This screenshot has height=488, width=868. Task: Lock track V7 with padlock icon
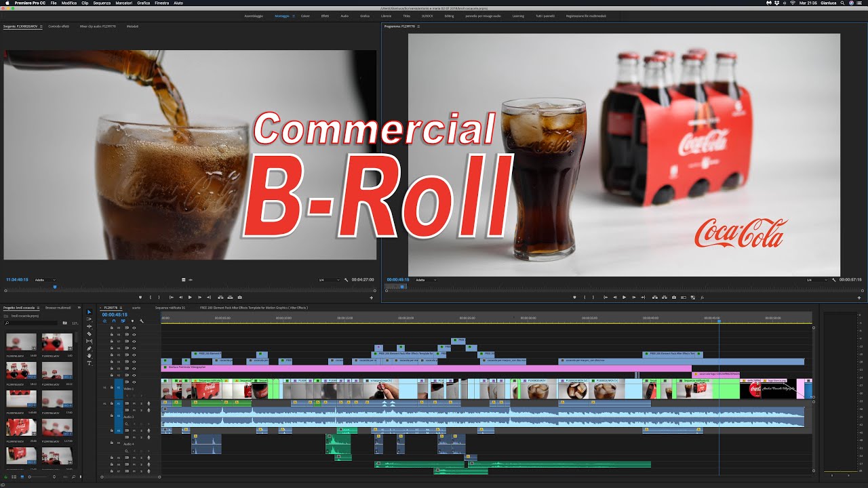(111, 341)
